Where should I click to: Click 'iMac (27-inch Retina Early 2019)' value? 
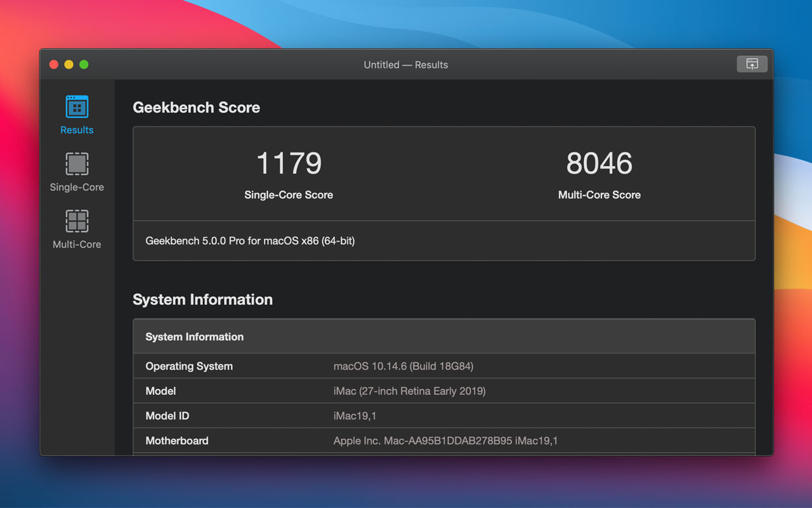tap(409, 391)
